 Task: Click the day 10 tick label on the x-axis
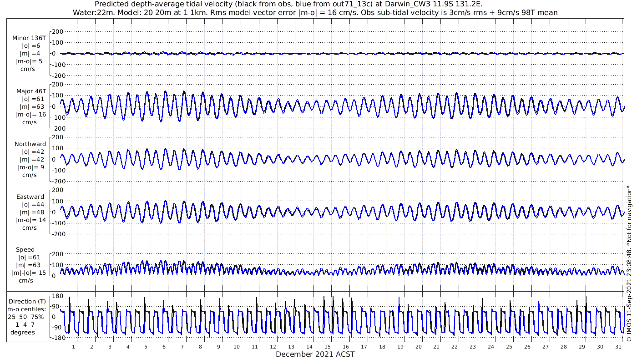pos(237,347)
